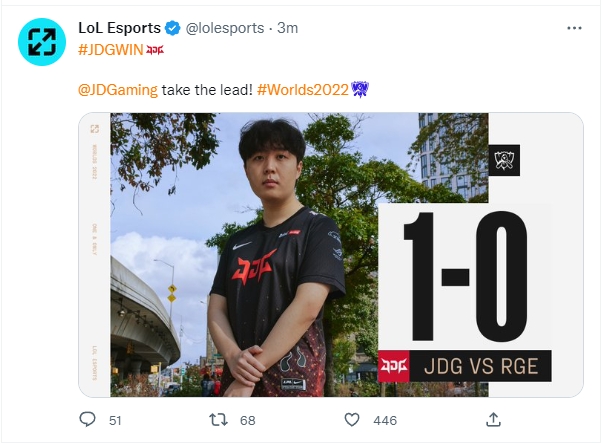Click the 446 likes count
The image size is (603, 443).
pyautogui.click(x=385, y=420)
